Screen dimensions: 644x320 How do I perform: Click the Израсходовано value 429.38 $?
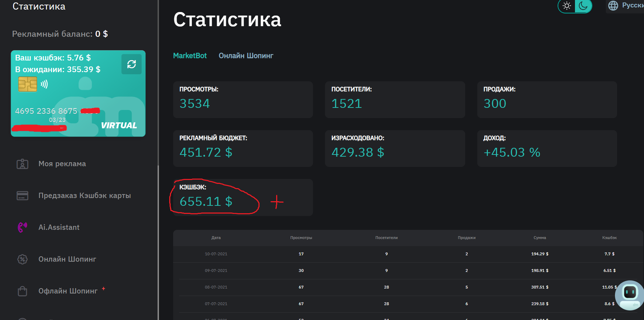tap(358, 152)
